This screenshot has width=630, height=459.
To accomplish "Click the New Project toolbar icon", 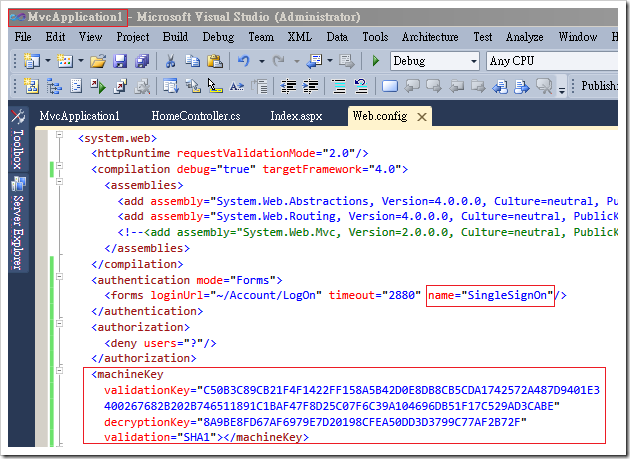I will coord(31,61).
